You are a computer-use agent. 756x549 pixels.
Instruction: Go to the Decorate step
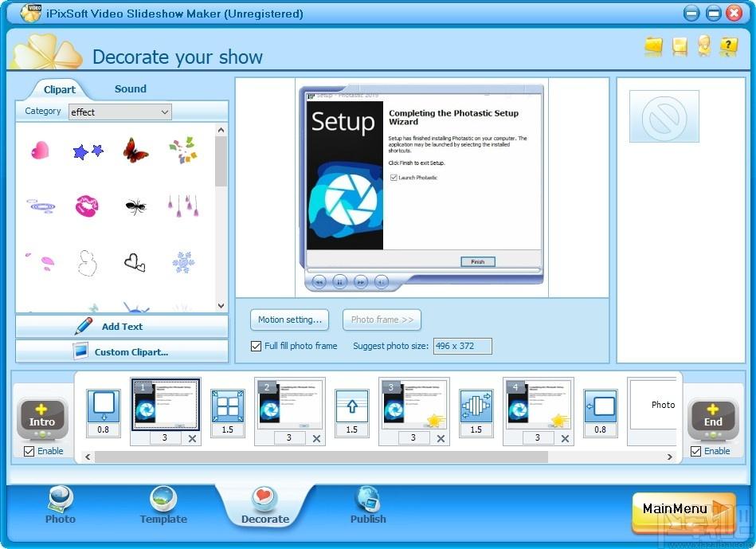coord(265,505)
